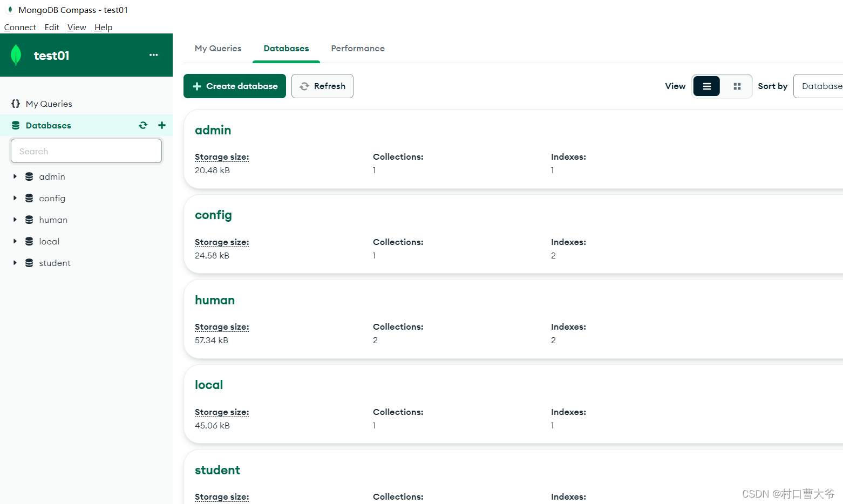The image size is (843, 504).
Task: Click the refresh icon inside the Refresh button
Action: [305, 86]
